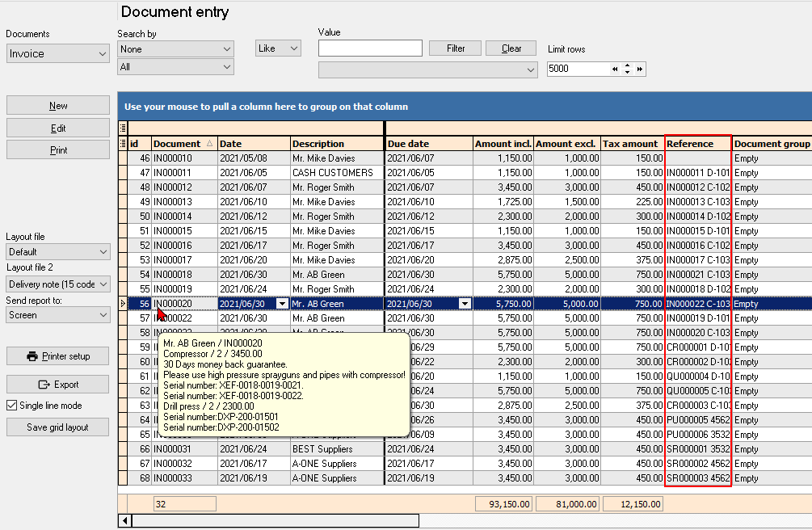The width and height of the screenshot is (812, 530).
Task: Sort by the Amount incl. column header
Action: (x=503, y=144)
